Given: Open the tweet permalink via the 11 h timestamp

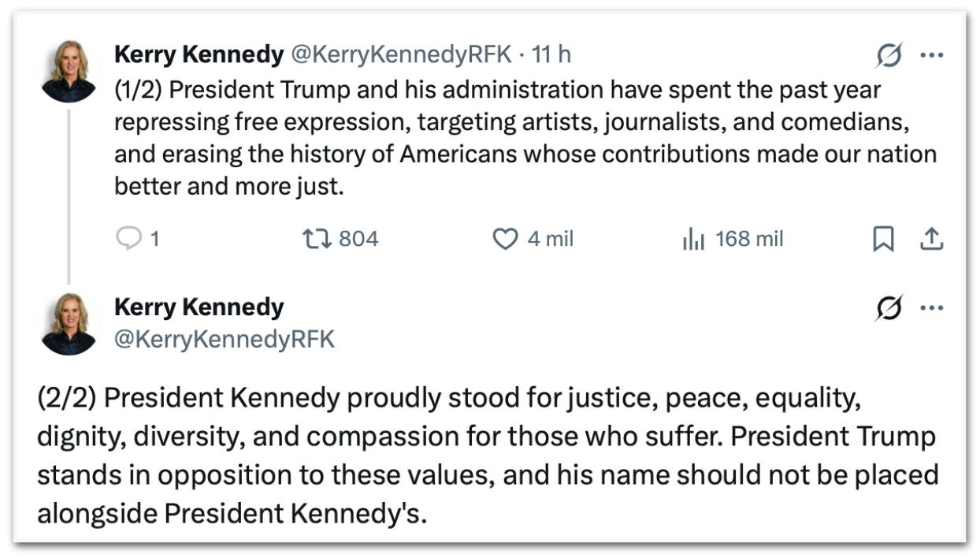Looking at the screenshot, I should coord(551,54).
